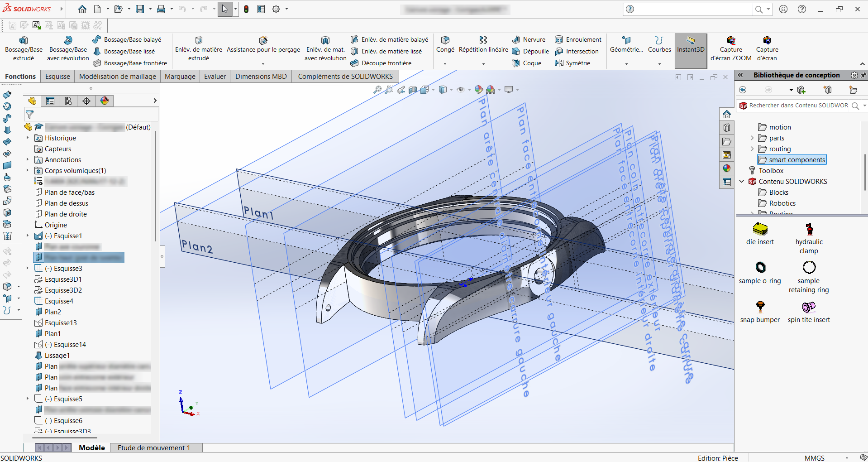Open Appearances tab in task pane
Image resolution: width=868 pixels, height=462 pixels.
click(727, 168)
